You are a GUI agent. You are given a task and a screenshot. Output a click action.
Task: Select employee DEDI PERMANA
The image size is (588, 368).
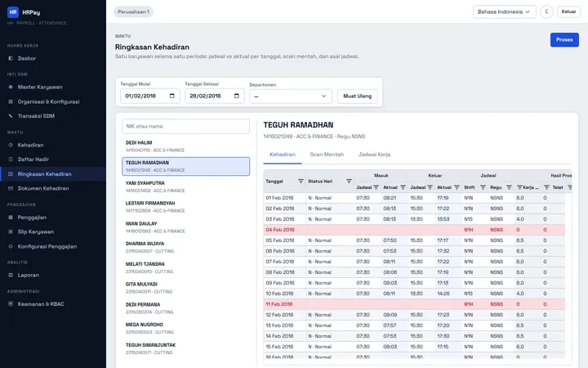point(185,308)
